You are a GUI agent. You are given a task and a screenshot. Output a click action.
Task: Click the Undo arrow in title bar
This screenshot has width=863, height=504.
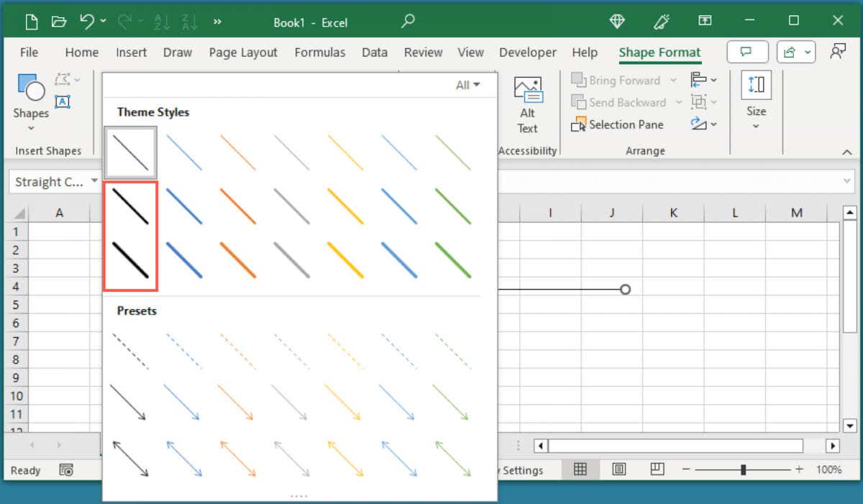point(87,22)
